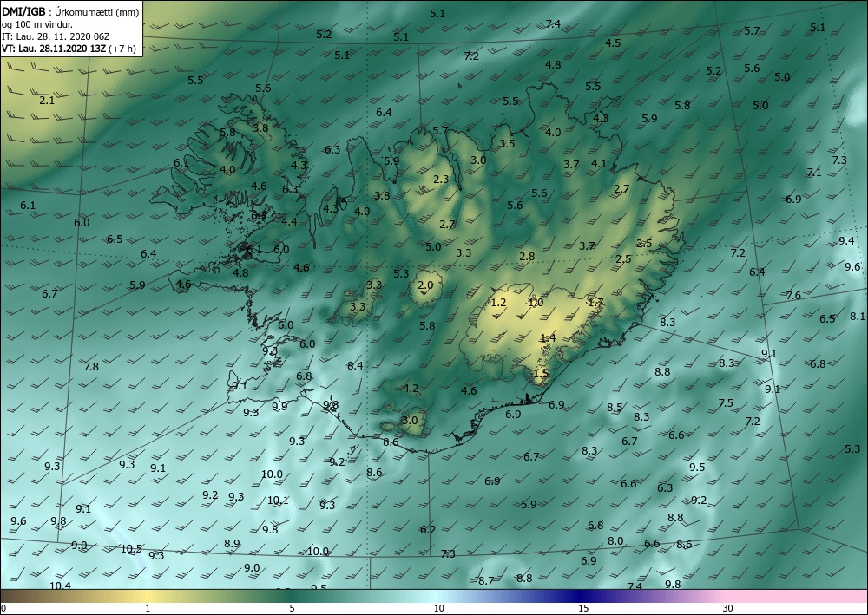The image size is (868, 615).
Task: Click the '4.5' value on the map
Action: click(613, 43)
